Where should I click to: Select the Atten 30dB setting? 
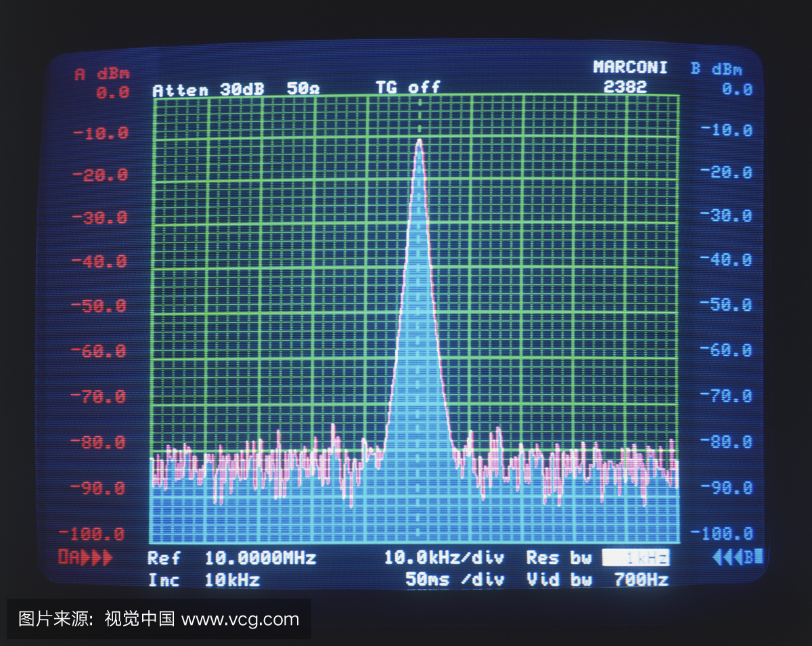tap(208, 90)
